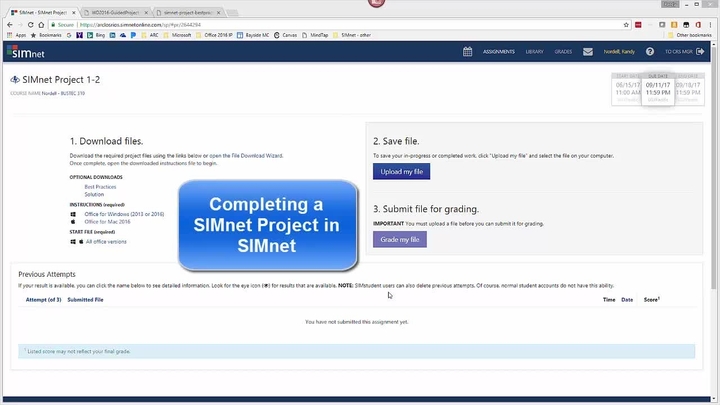The image size is (720, 405).
Task: Click the Score column header
Action: pos(652,299)
